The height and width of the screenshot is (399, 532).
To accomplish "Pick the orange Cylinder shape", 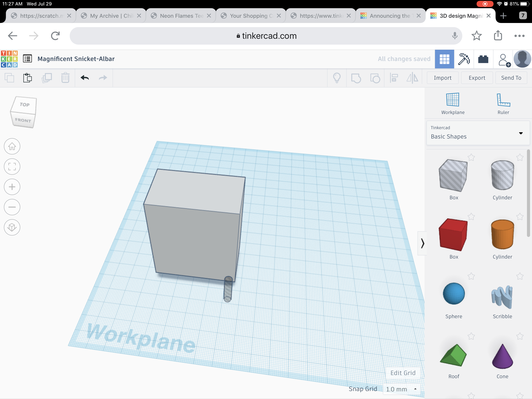I will click(502, 234).
